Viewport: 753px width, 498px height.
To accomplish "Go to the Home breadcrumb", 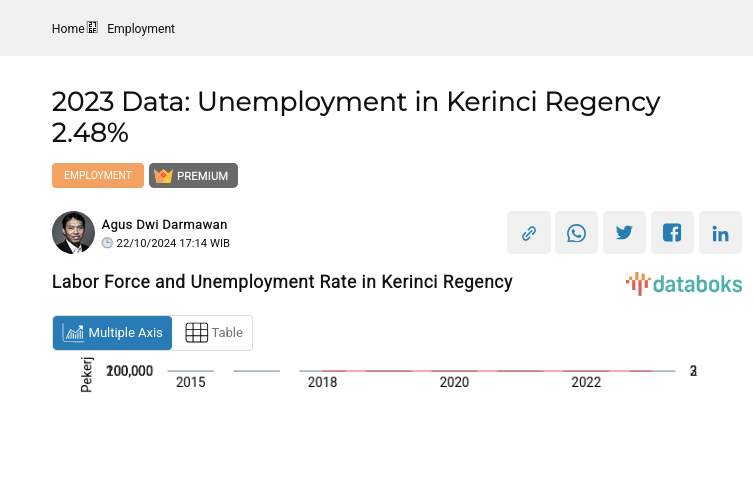I will [x=68, y=29].
